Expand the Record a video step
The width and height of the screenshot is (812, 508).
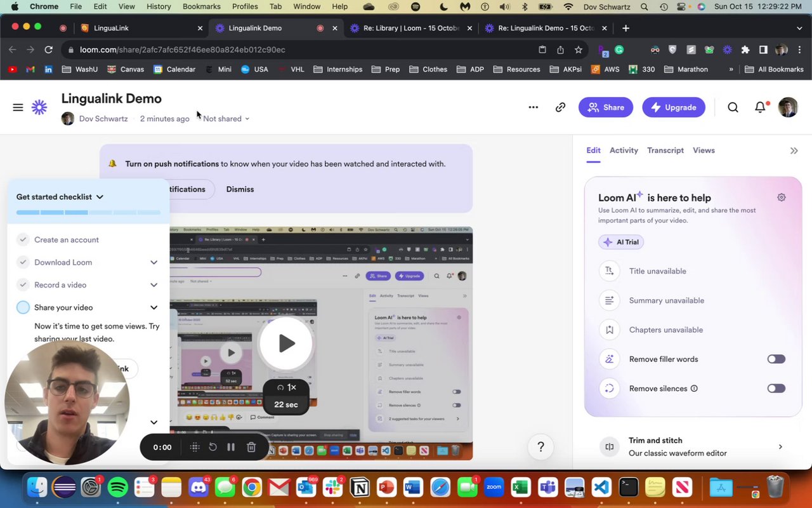pyautogui.click(x=154, y=285)
